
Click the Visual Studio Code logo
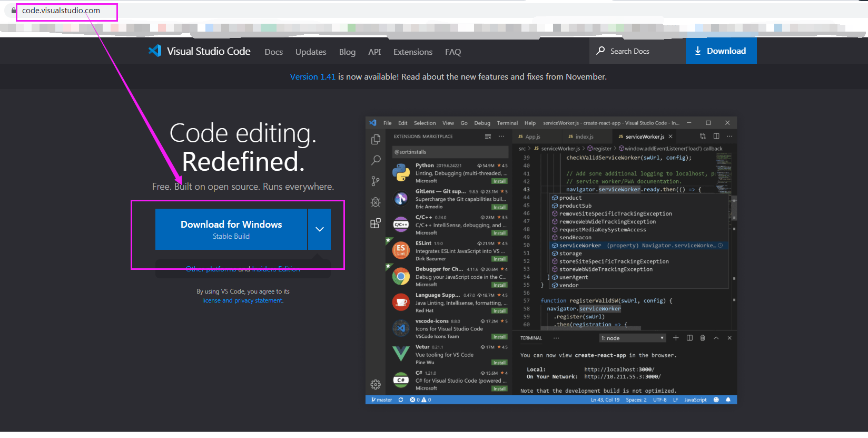199,51
